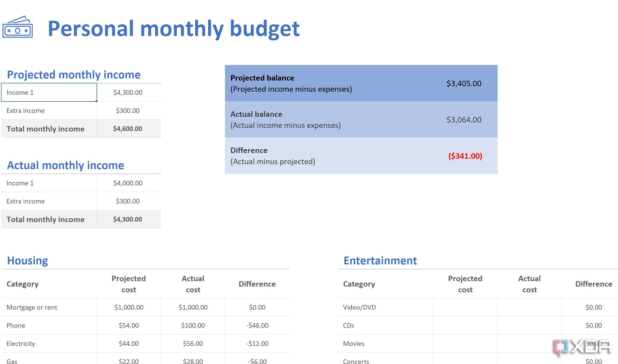Click Entertainment Actual cost column header
Viewport: 618px width, 364px height.
529,284
